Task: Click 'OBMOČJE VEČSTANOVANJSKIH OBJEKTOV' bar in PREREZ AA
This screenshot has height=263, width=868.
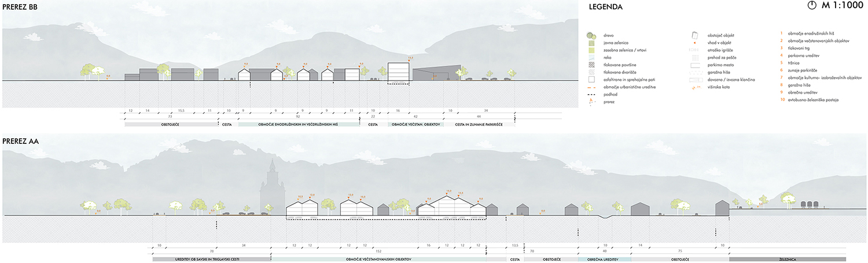Action: tap(379, 260)
